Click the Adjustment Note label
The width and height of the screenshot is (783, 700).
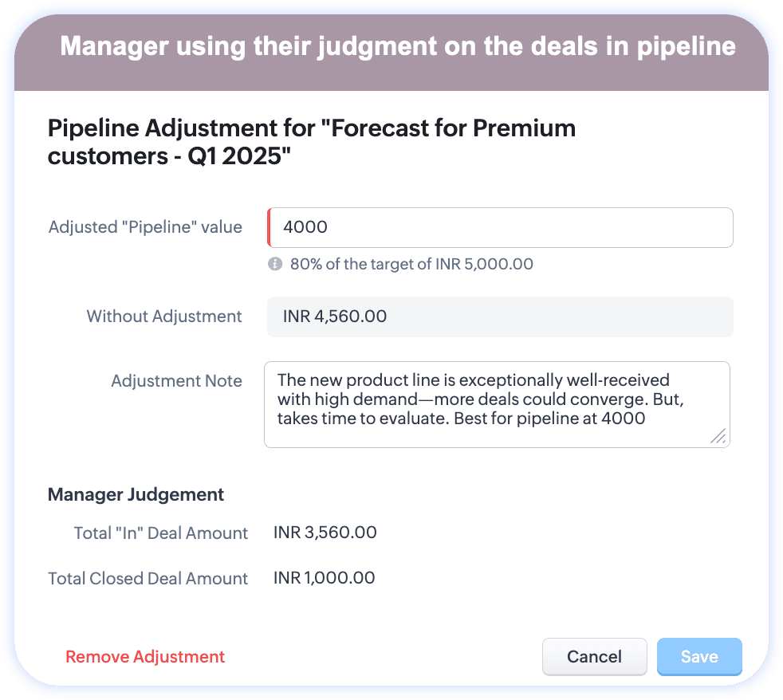[x=176, y=380]
